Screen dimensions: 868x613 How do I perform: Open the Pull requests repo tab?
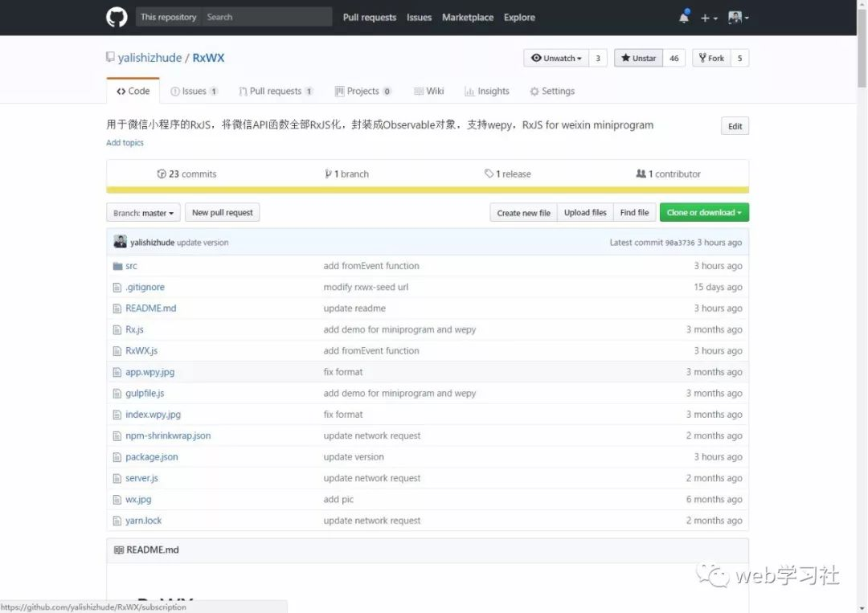276,92
